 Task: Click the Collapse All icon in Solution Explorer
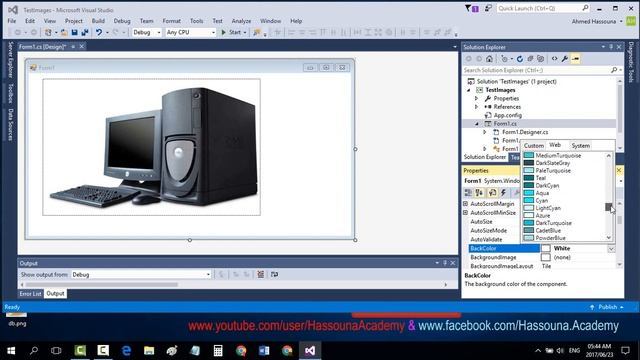click(x=530, y=59)
